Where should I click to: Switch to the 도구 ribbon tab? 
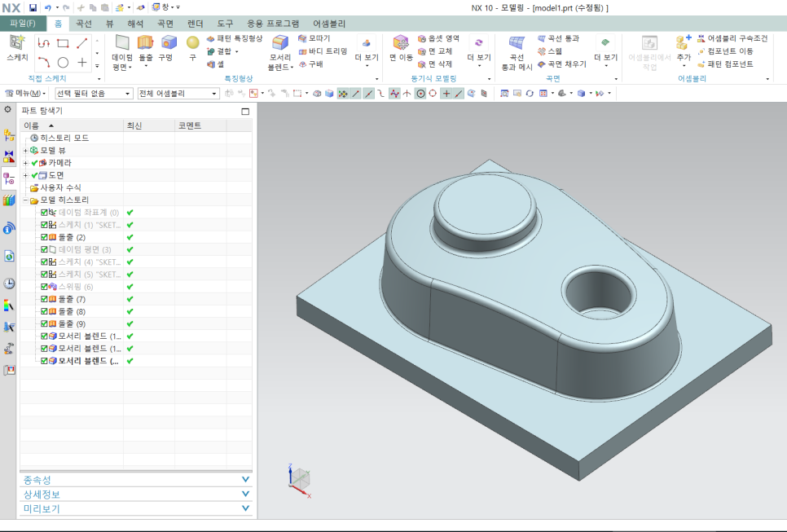click(225, 24)
